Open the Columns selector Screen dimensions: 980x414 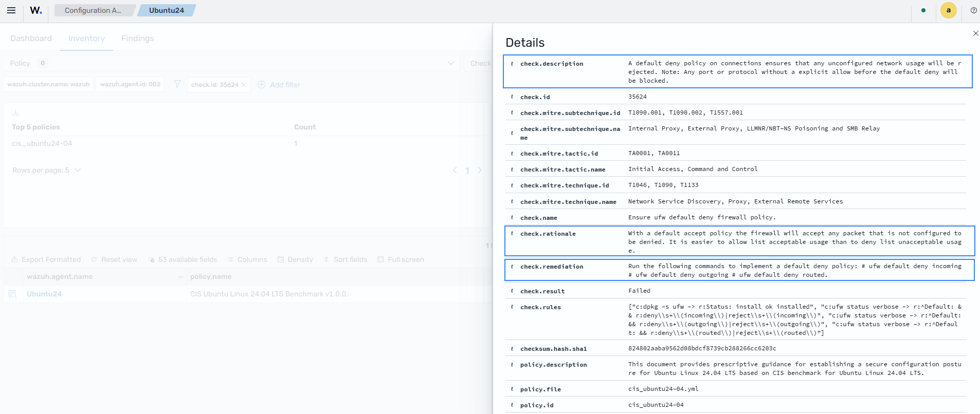click(x=247, y=259)
